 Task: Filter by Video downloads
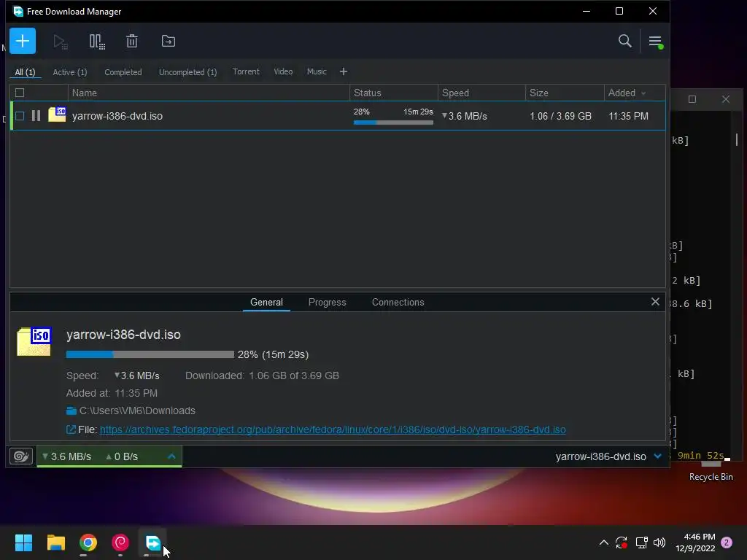(283, 71)
